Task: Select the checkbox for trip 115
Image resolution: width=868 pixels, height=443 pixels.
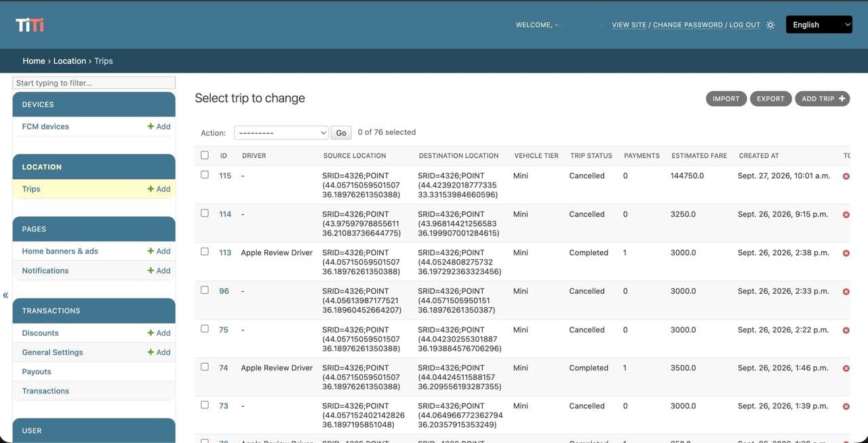Action: coord(205,174)
